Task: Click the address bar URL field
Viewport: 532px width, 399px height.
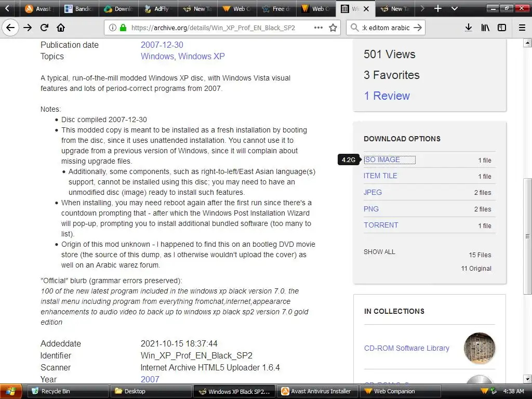Action: point(213,28)
